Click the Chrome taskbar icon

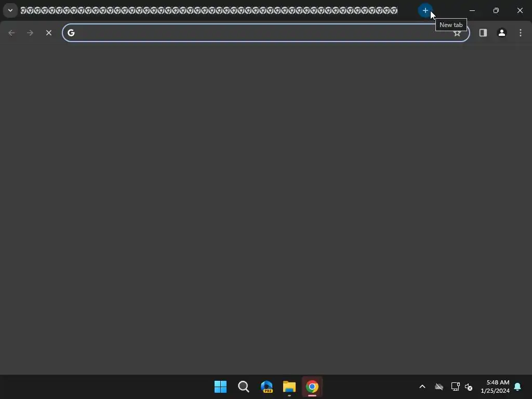pyautogui.click(x=312, y=387)
